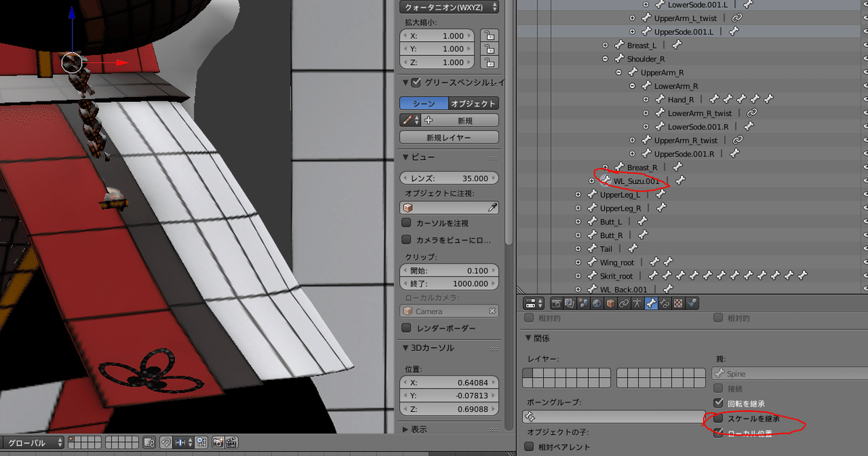Select the オブジェクト grease pencil source tab
The image size is (868, 456).
click(x=473, y=104)
